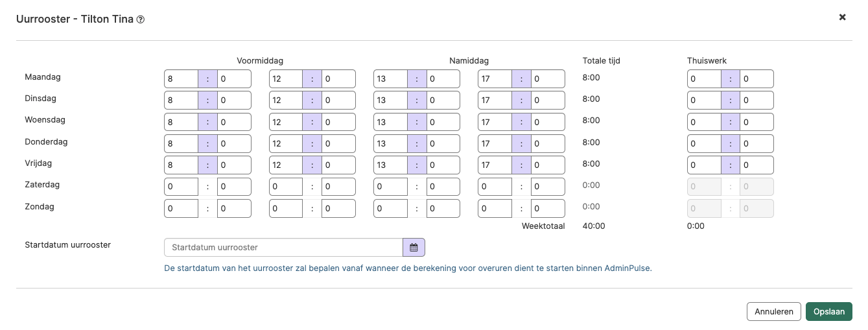
Task: Click Maandag morning end hour field showing 12
Action: (286, 79)
